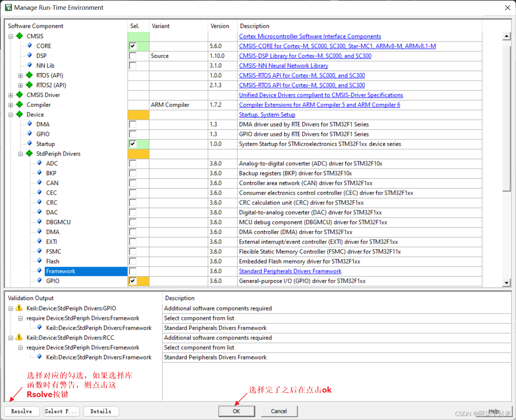516x420 pixels.
Task: Select the ARM Compiler variant cell
Action: click(179, 105)
